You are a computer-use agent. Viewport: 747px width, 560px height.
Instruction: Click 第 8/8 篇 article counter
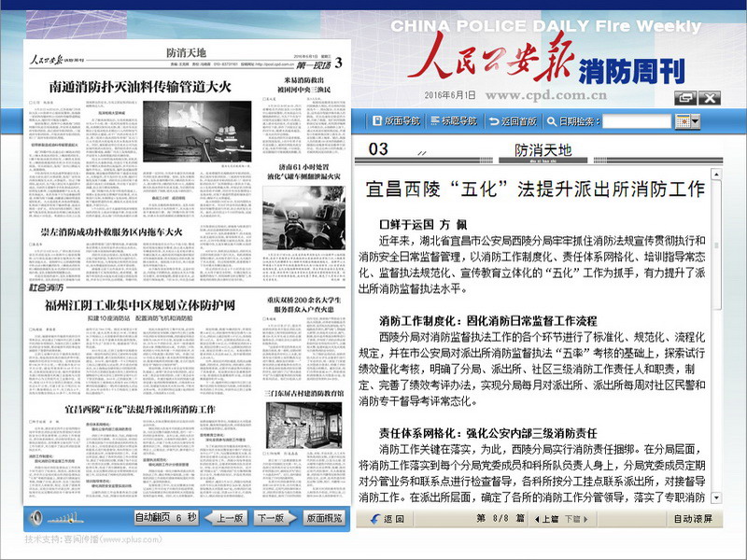[500, 519]
